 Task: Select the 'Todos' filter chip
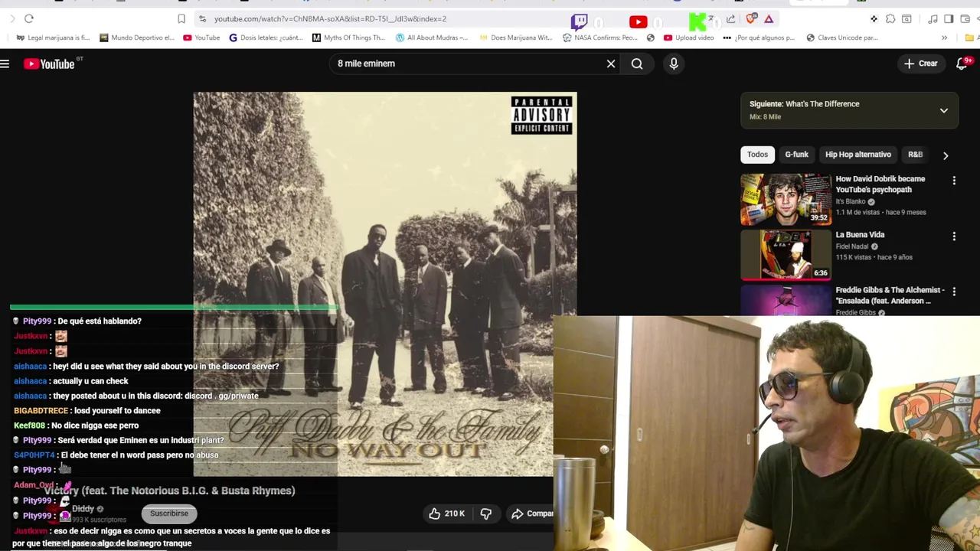pos(757,155)
